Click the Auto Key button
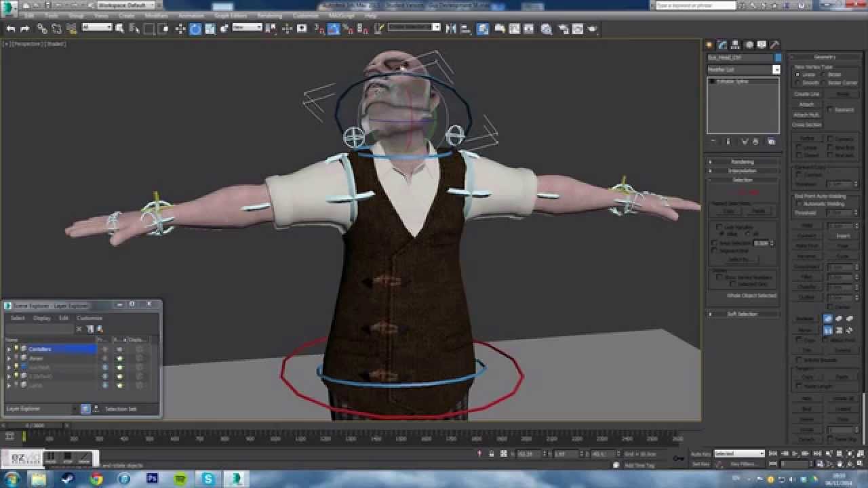 point(701,454)
